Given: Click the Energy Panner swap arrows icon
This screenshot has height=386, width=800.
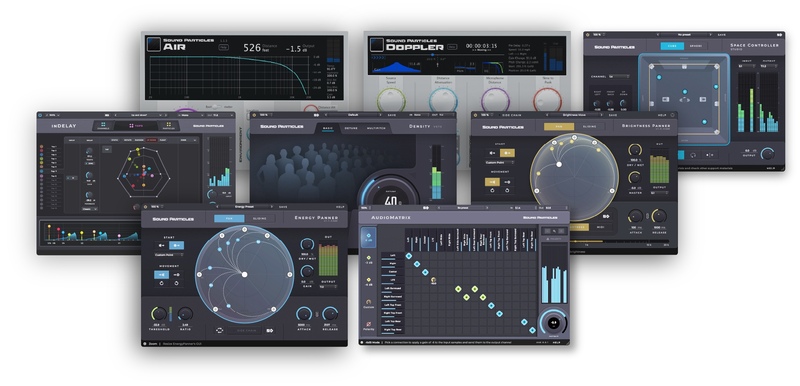Looking at the screenshot, I should coord(220,330).
